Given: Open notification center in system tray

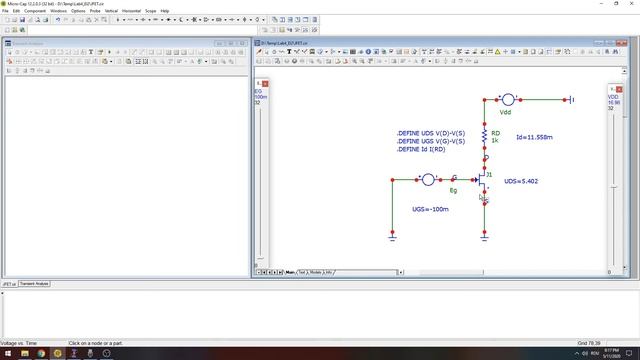Looking at the screenshot, I should pyautogui.click(x=629, y=353).
